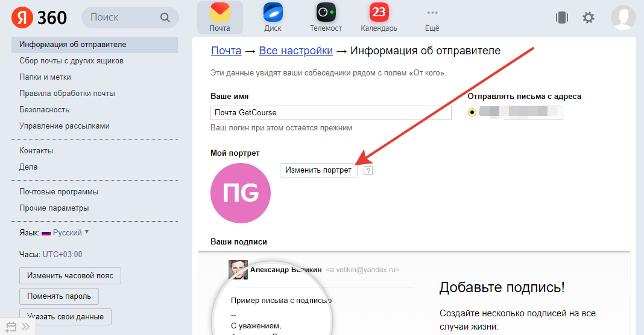Screen dimensions: 644x335
Task: Open Правила обработки почты section
Action: (67, 94)
